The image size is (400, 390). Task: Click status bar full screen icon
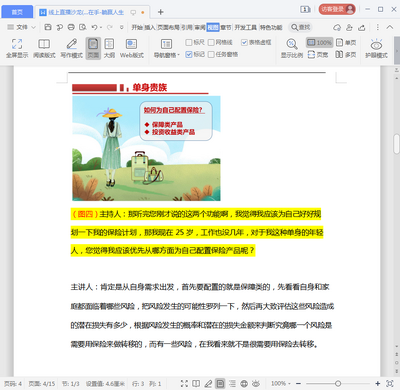pyautogui.click(x=184, y=384)
